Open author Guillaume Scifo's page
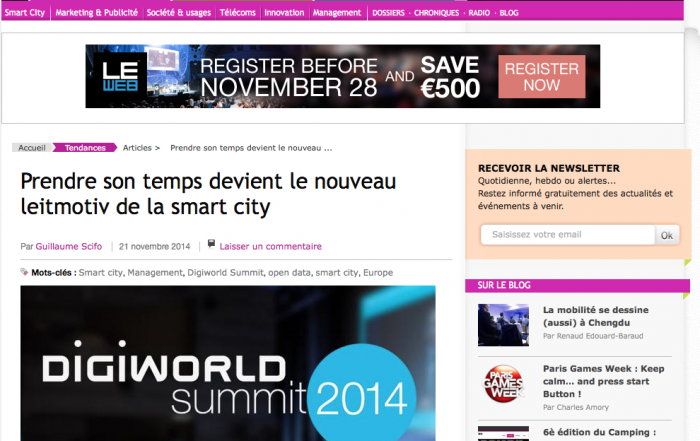Image resolution: width=700 pixels, height=441 pixels. click(x=69, y=246)
